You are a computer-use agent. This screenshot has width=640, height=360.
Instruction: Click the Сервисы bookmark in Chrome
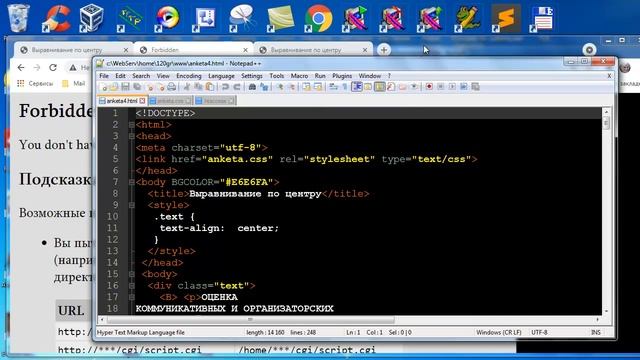point(36,84)
